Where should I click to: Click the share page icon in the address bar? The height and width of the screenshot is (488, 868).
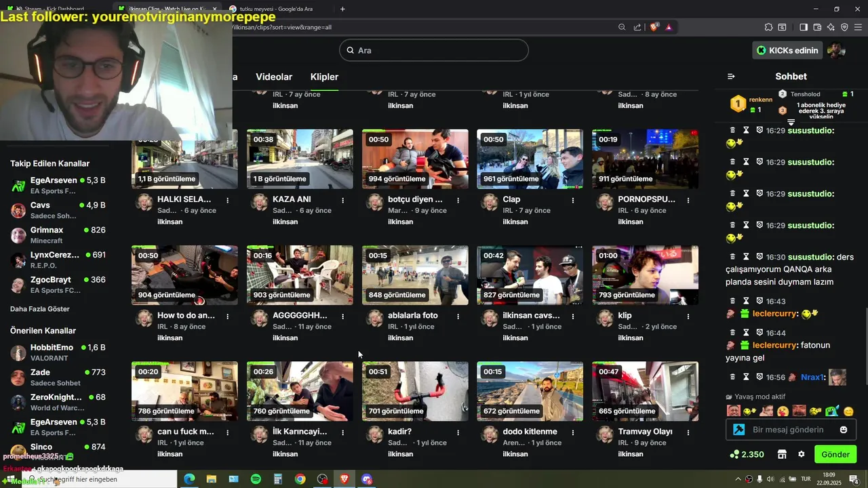coord(637,27)
